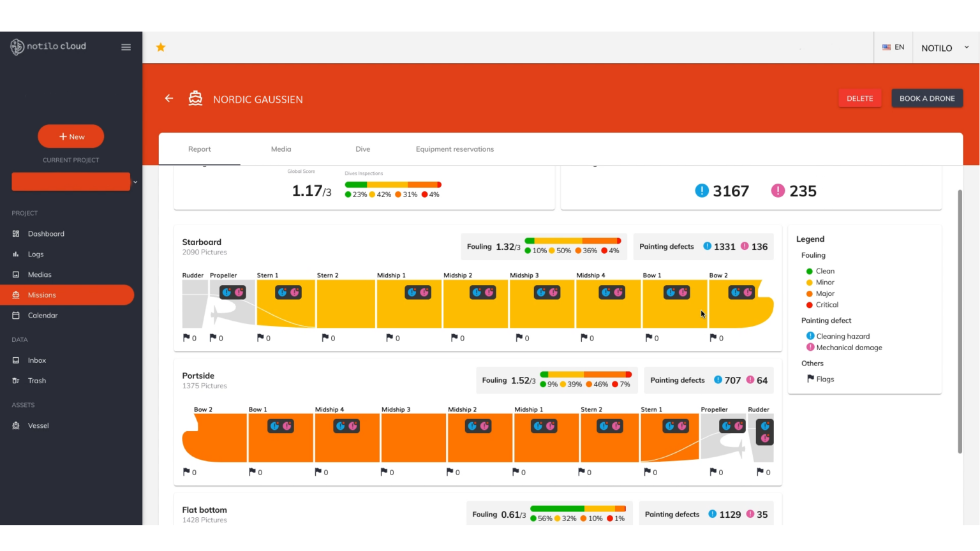The height and width of the screenshot is (551, 980).
Task: Open Dashboard in the sidebar
Action: pos(46,234)
